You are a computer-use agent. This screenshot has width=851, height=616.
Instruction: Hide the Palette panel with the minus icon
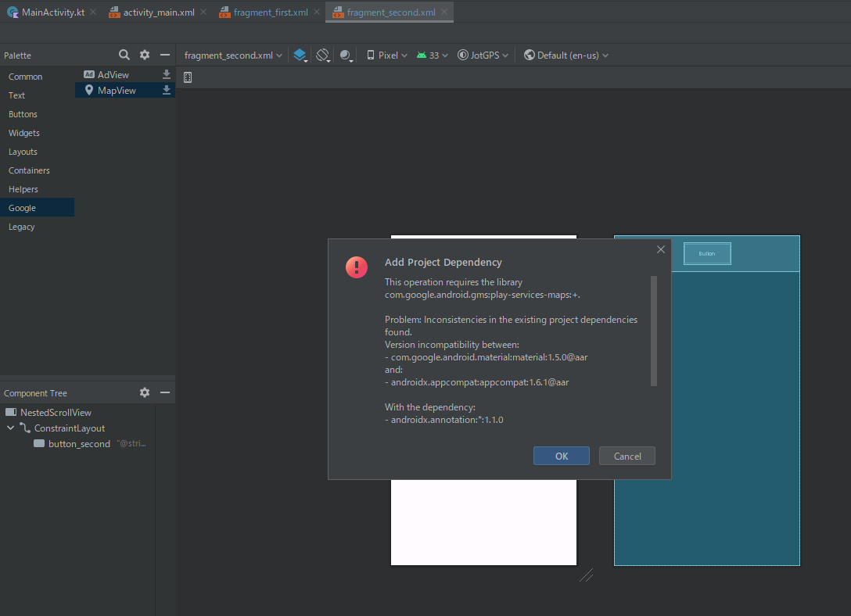pyautogui.click(x=164, y=55)
